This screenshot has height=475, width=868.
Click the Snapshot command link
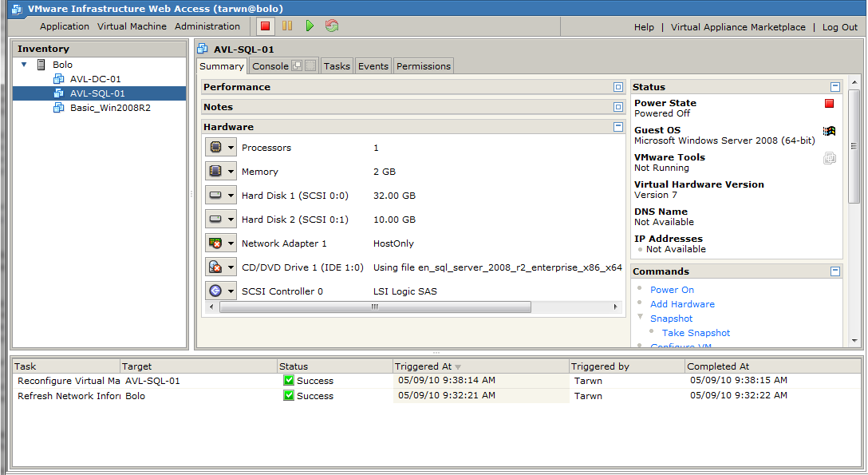click(x=671, y=319)
